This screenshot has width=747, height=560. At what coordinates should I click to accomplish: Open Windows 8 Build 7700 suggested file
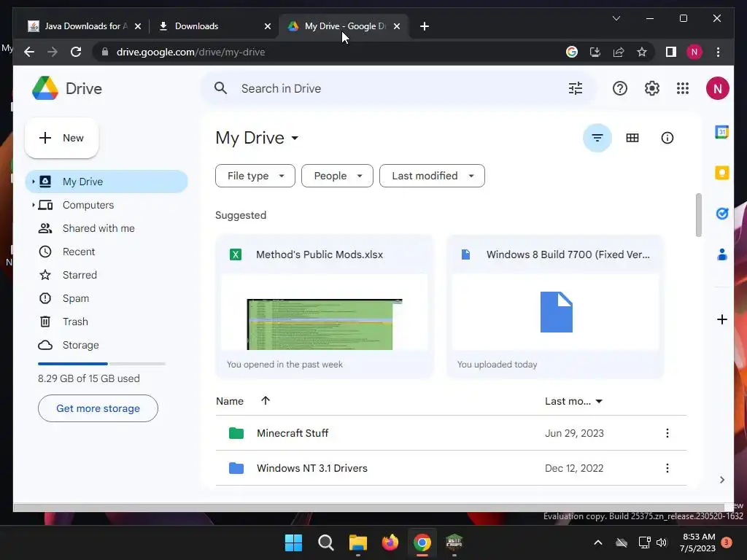click(x=555, y=307)
